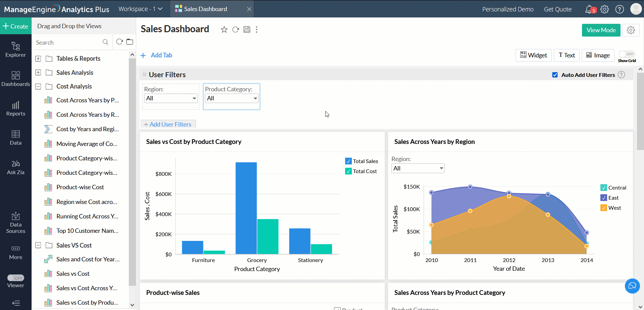Open the notifications bell
Viewport: 644px width, 310px height.
tap(589, 9)
